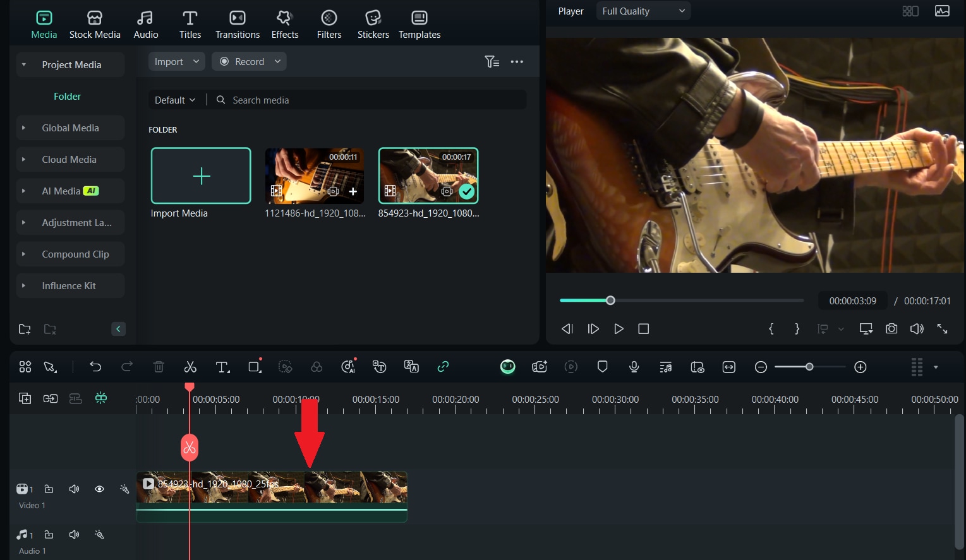Open the player compare view icon
Screen dimensions: 966x560
click(910, 11)
